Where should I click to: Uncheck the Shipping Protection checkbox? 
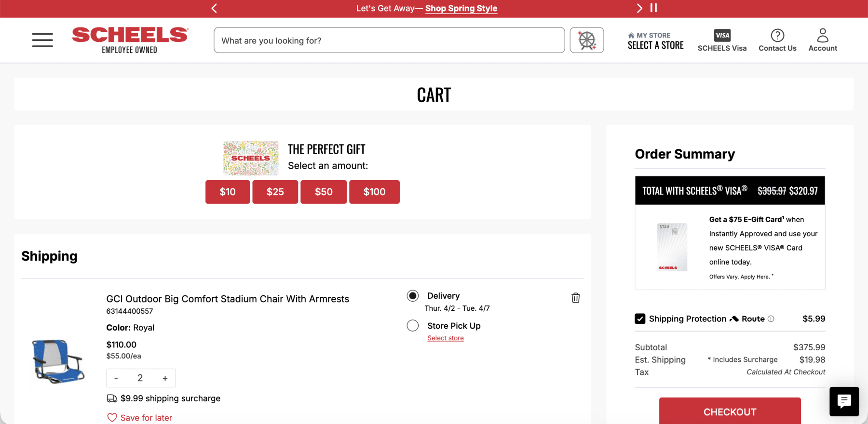(640, 319)
